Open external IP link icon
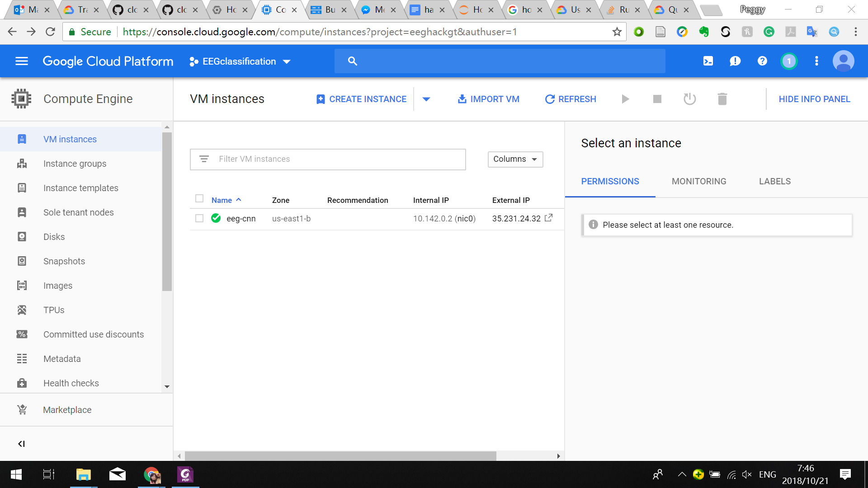Image resolution: width=868 pixels, height=488 pixels. click(548, 218)
